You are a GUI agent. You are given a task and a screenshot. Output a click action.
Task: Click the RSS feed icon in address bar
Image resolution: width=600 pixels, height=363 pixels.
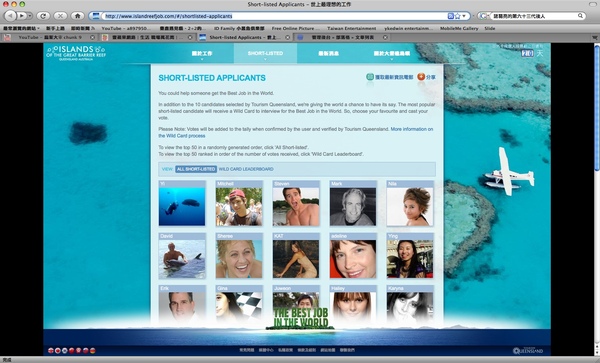[450, 16]
